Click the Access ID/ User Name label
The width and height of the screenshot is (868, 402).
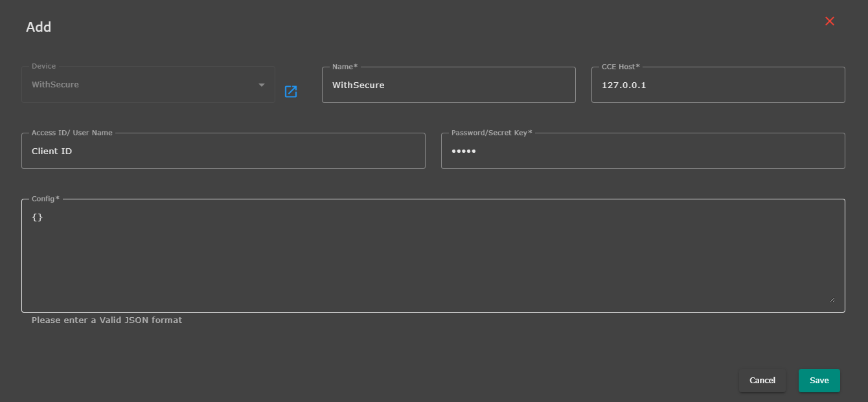(72, 133)
